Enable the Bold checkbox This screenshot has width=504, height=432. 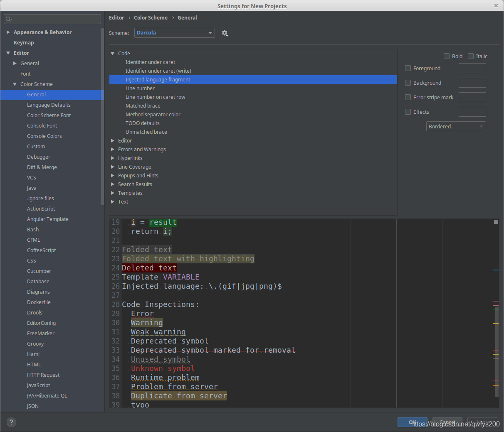[x=447, y=56]
